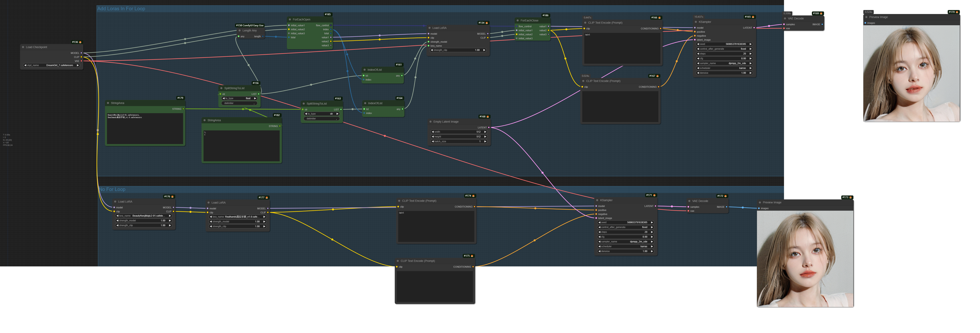Click the fox badge icon on VAE Decode #169
Viewport: 980px width, 333px height.
821,13
